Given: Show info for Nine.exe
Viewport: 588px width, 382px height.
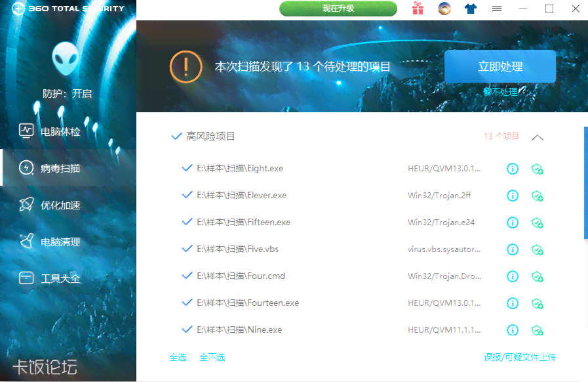Looking at the screenshot, I should click(x=513, y=330).
